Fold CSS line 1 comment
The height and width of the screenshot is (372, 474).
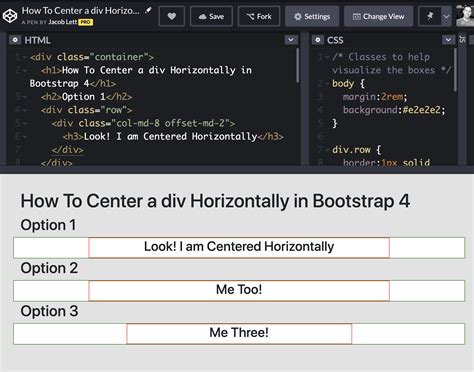[327, 57]
